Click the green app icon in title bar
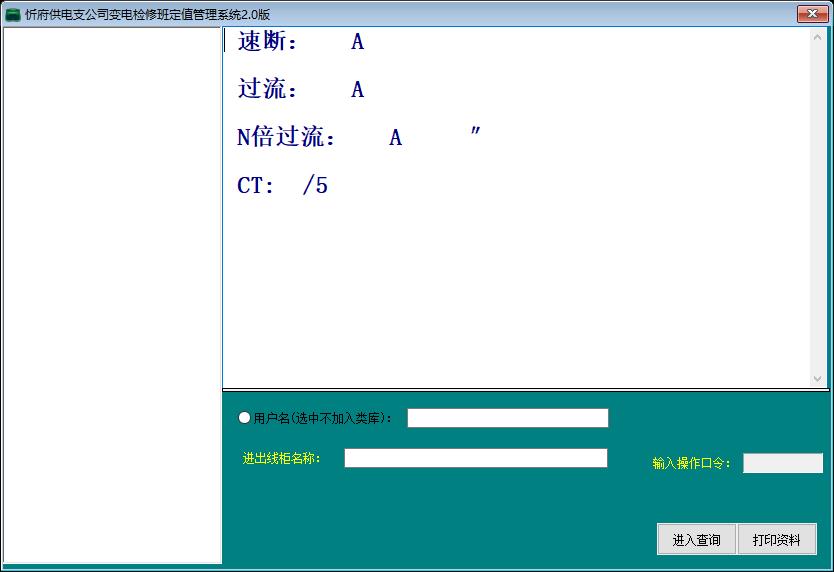The height and width of the screenshot is (572, 834). tap(13, 14)
